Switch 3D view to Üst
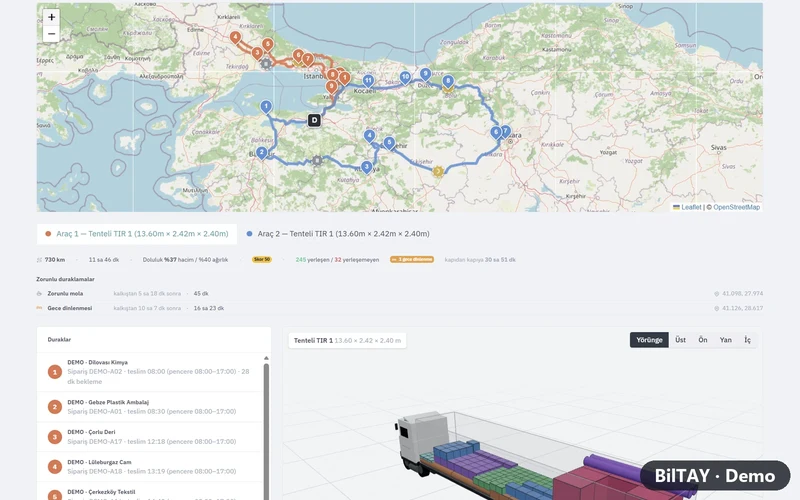Image resolution: width=800 pixels, height=500 pixels. tap(681, 340)
